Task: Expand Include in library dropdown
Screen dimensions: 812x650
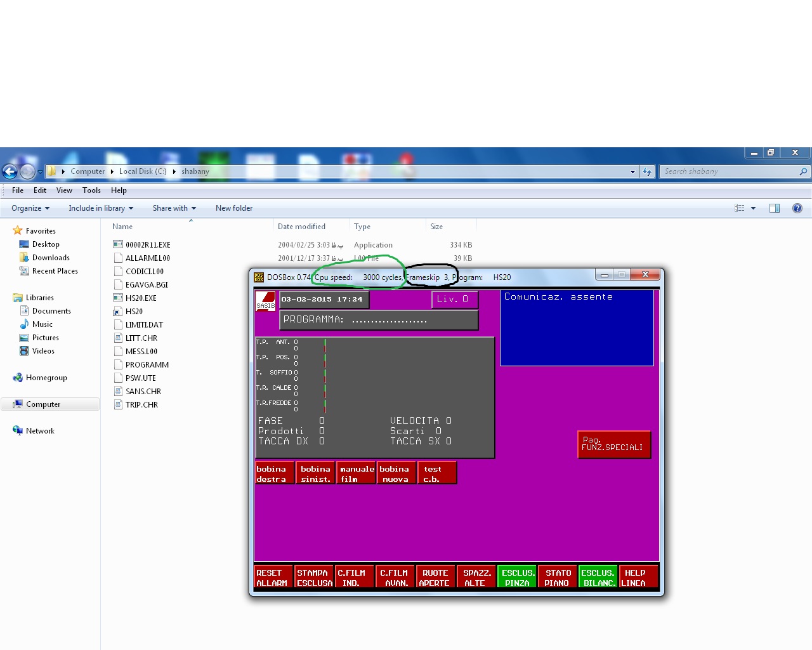Action: pos(101,208)
